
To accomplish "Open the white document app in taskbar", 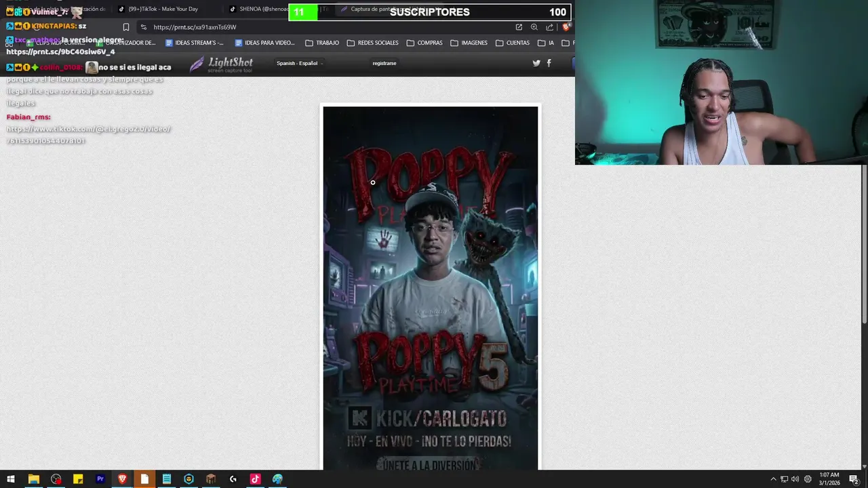I will (144, 479).
